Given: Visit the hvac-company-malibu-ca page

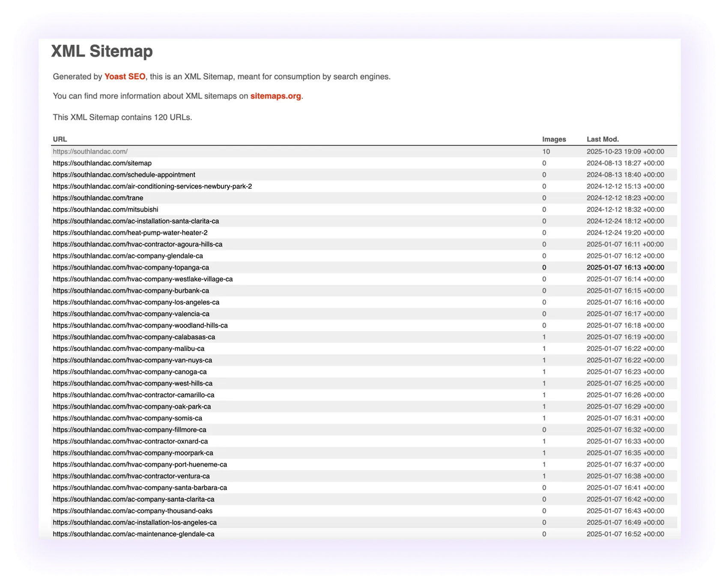Looking at the screenshot, I should (x=128, y=348).
